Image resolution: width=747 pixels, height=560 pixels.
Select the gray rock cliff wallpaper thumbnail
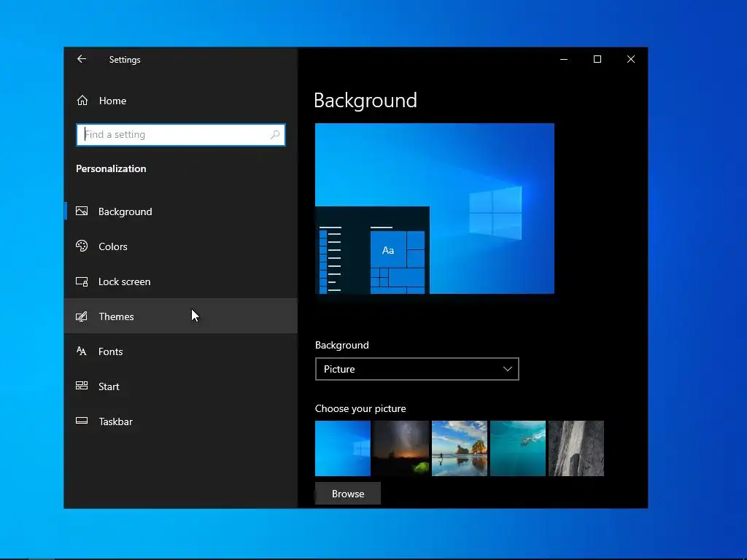(x=576, y=448)
